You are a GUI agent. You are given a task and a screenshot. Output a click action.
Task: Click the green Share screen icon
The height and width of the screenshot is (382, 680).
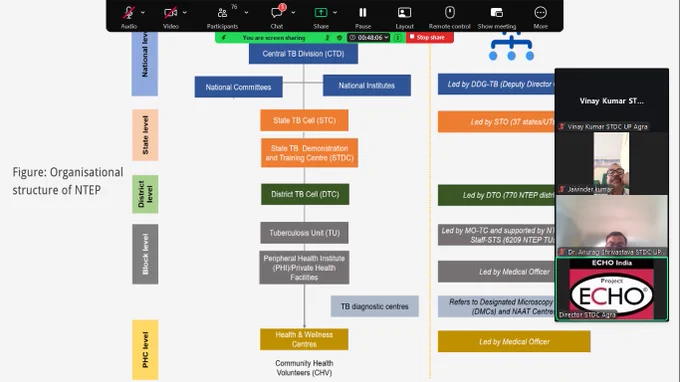320,13
